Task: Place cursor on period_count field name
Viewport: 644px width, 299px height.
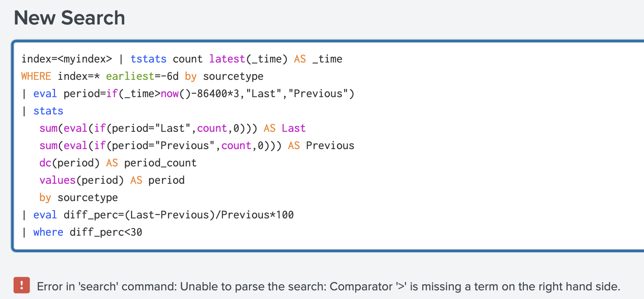Action: [x=160, y=163]
